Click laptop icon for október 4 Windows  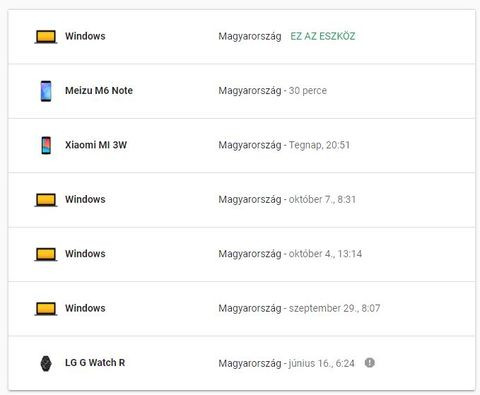46,254
